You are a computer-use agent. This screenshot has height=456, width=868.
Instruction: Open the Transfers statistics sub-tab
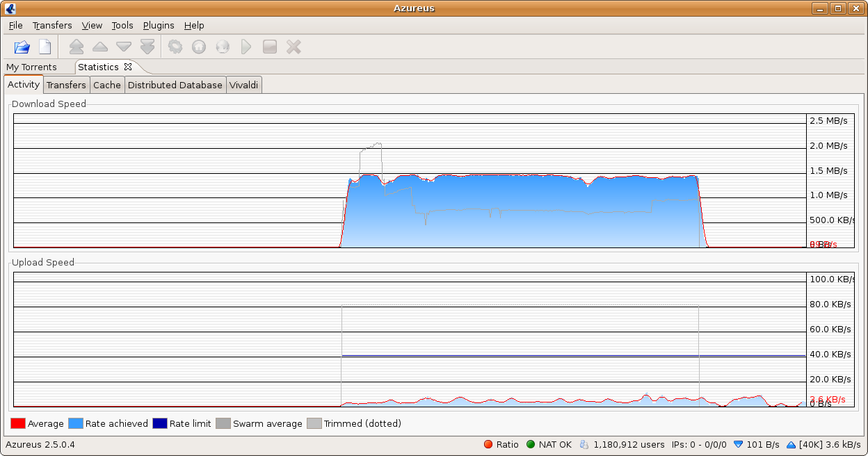(66, 85)
